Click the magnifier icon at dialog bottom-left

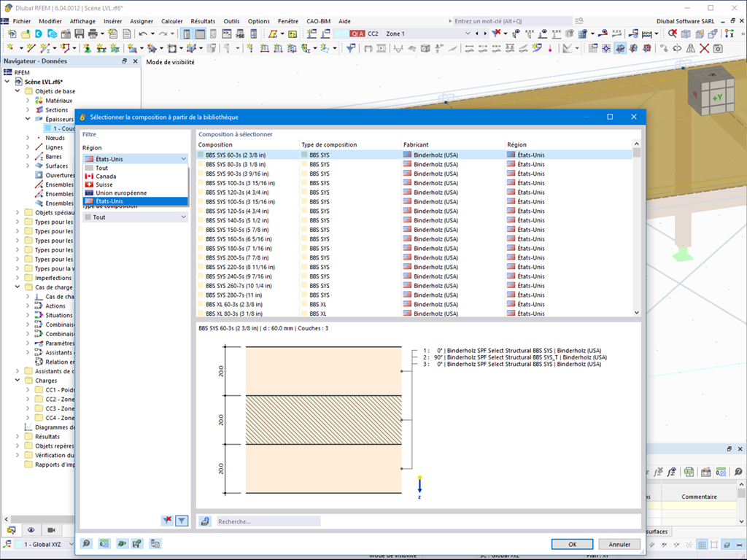click(x=87, y=544)
